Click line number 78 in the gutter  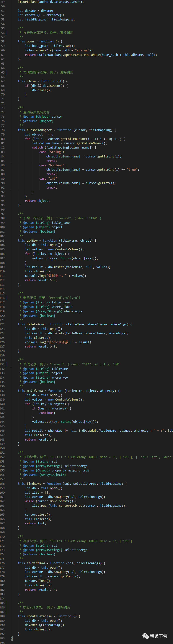coord(3,130)
